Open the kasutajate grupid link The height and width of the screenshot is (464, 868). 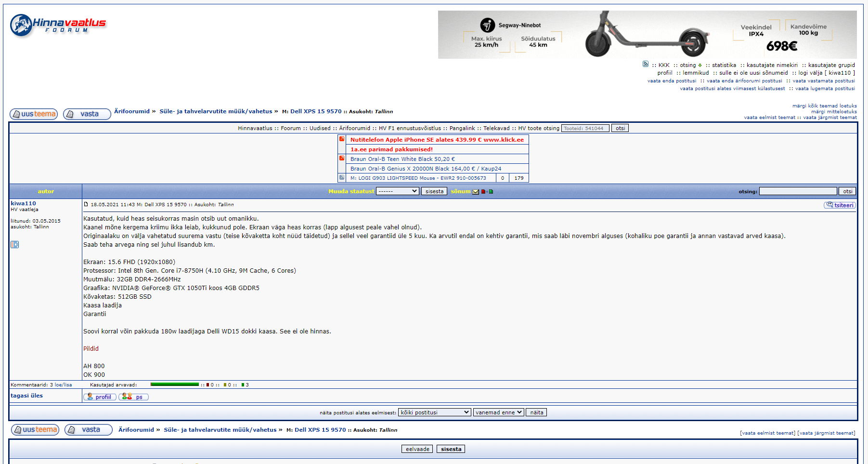(x=831, y=65)
